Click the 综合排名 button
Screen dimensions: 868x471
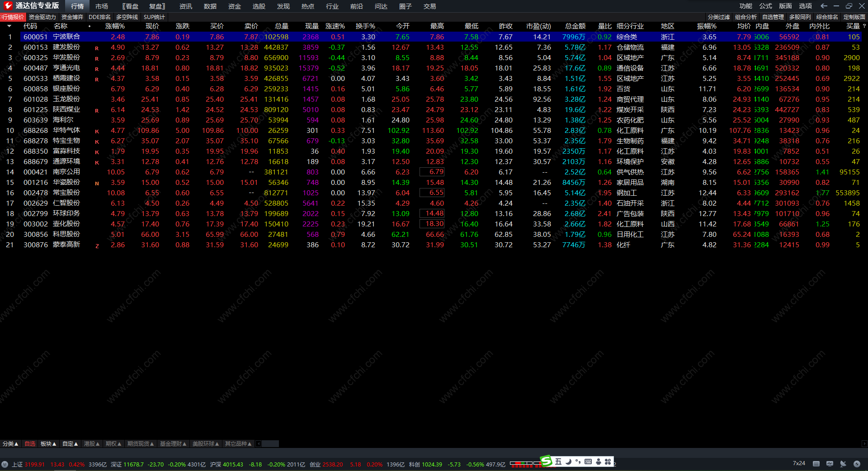tap(827, 17)
